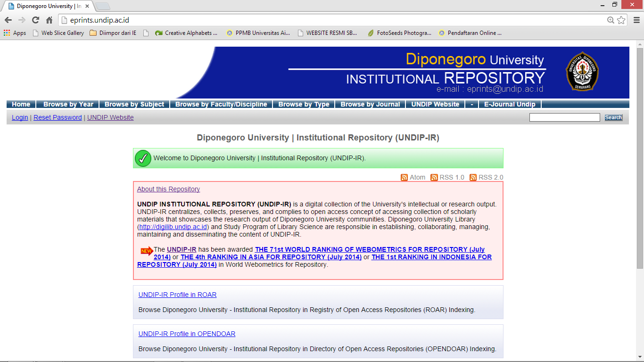Click the zoom magnifier icon in address bar
The width and height of the screenshot is (644, 362).
611,20
